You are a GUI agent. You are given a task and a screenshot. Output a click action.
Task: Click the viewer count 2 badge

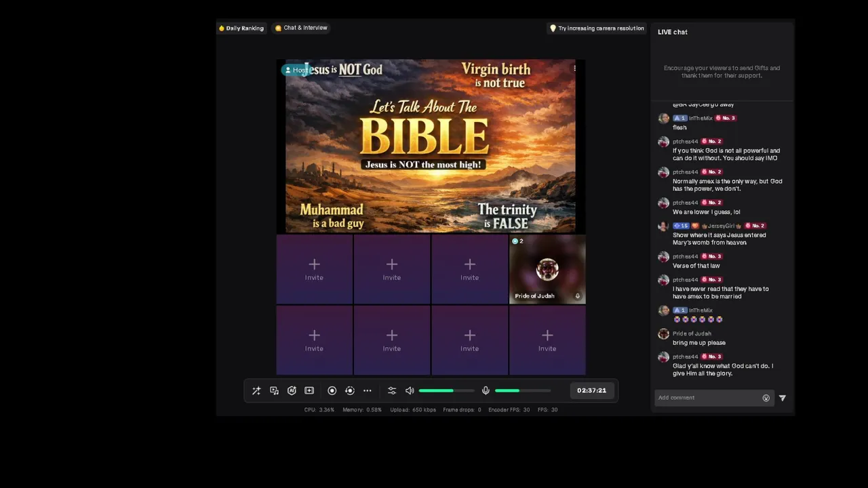point(518,241)
